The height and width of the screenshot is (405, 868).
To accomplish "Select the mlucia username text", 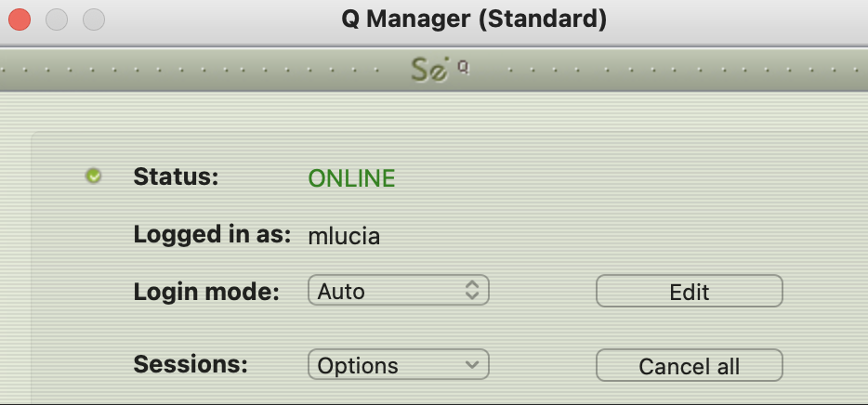I will (x=344, y=236).
